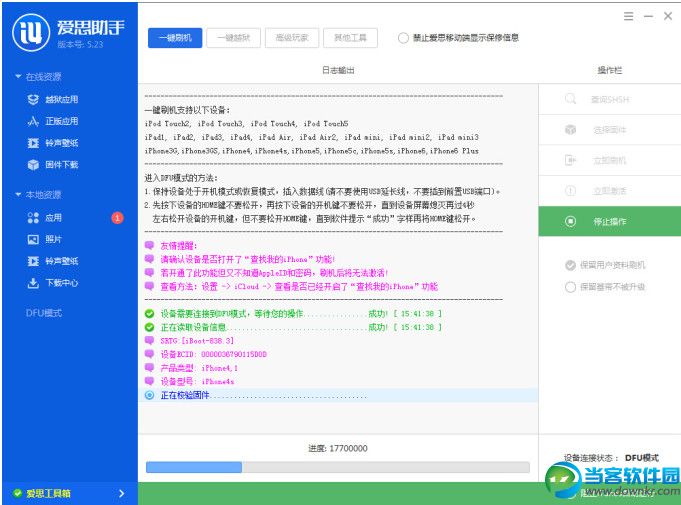Click the green check beside 正在读取设备信息
681x505 pixels.
pos(149,327)
